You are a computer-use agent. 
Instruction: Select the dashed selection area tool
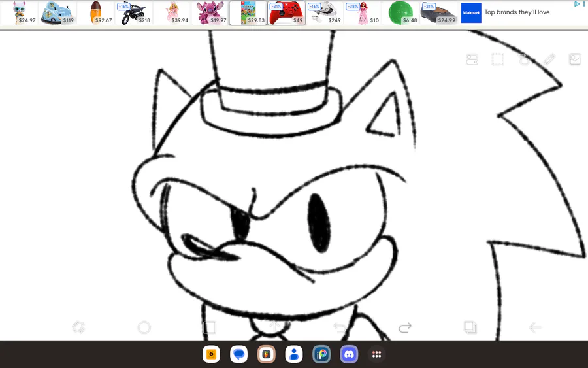click(498, 59)
